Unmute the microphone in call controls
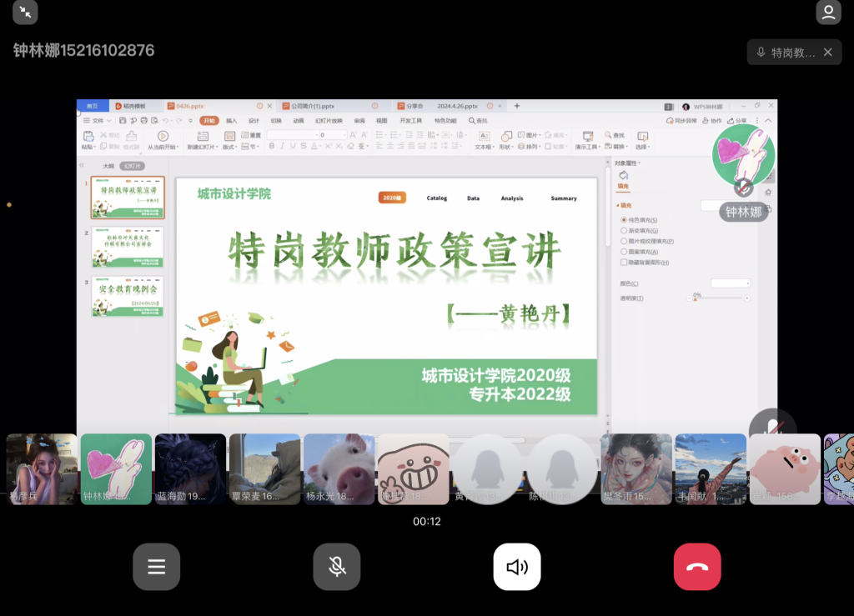The width and height of the screenshot is (854, 616). pyautogui.click(x=337, y=567)
